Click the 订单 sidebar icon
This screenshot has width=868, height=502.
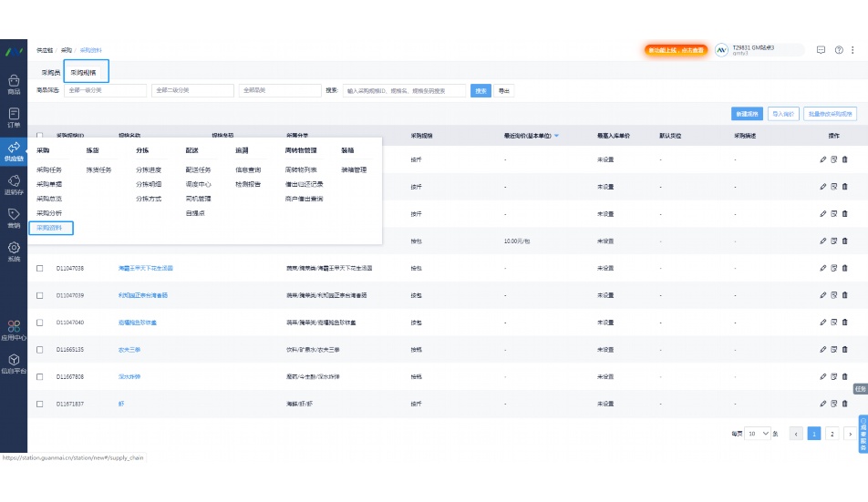click(14, 118)
